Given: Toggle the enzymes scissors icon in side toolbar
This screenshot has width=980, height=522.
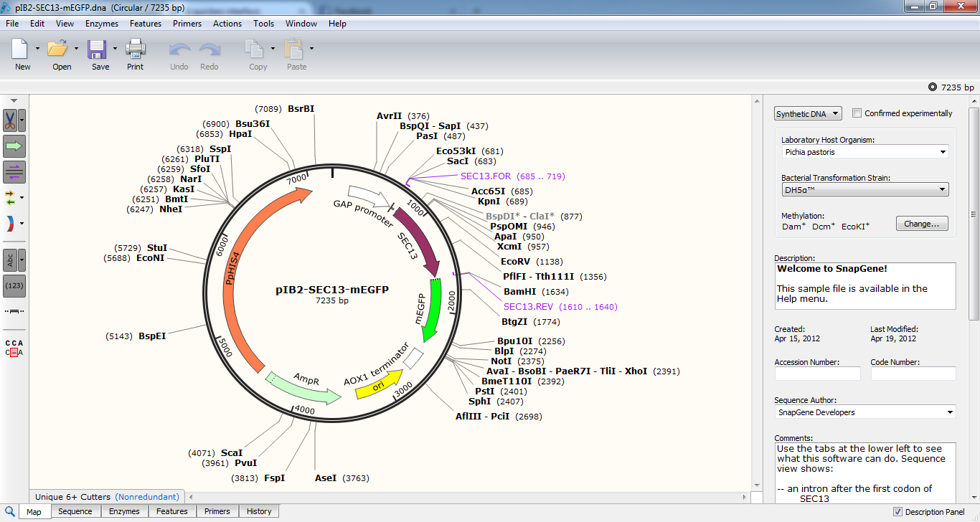Looking at the screenshot, I should click(11, 119).
